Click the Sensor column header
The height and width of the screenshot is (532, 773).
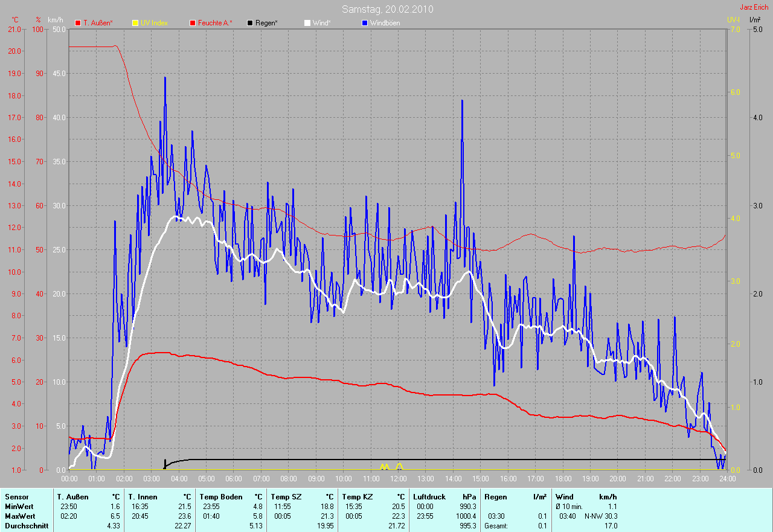click(x=16, y=496)
